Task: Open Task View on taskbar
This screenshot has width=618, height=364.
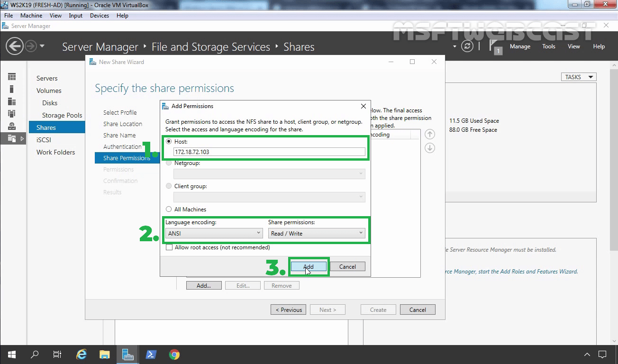Action: pyautogui.click(x=57, y=355)
